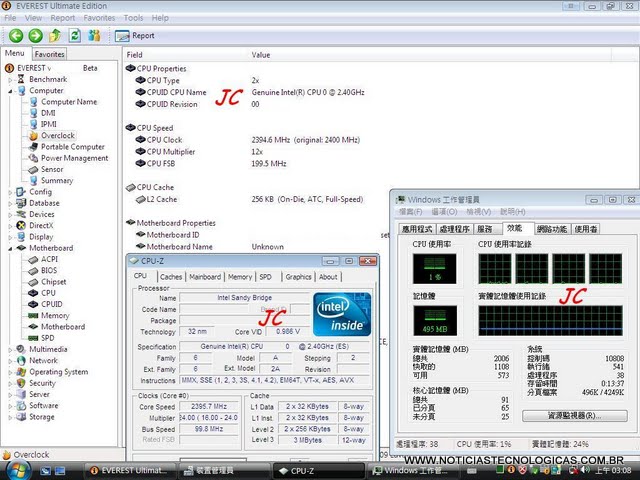
Task: Open the Favorites menu in EVEREST
Action: click(99, 18)
